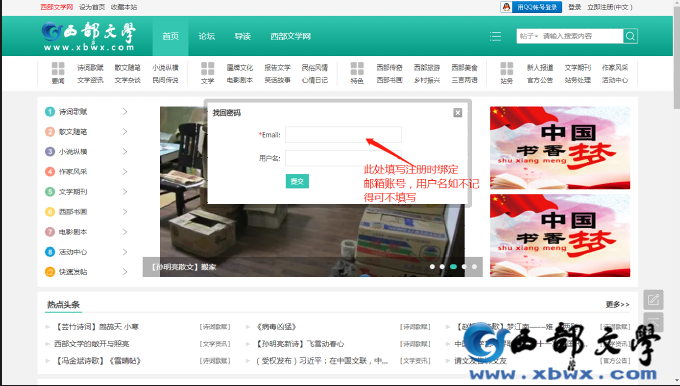Click number 7 circle icon beside 电影剧本
This screenshot has width=680, height=386.
click(50, 232)
